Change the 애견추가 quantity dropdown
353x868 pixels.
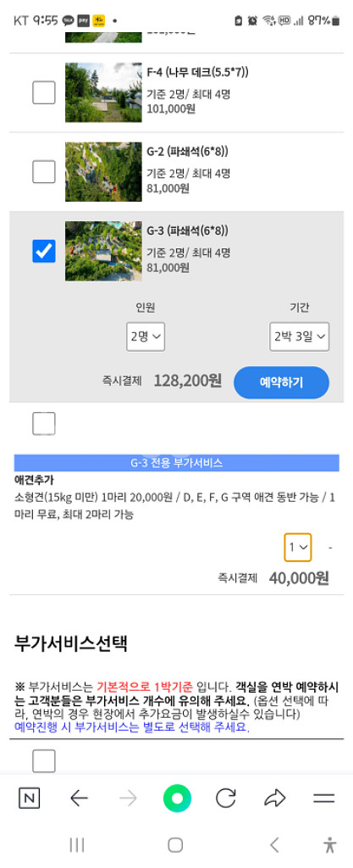tap(298, 547)
